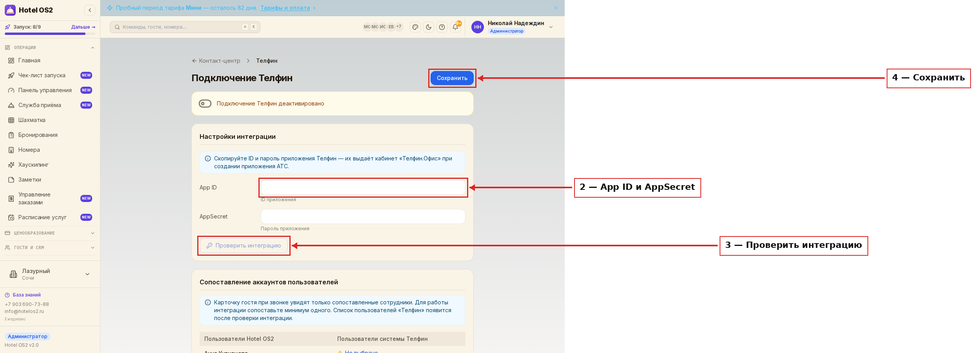This screenshot has height=353, width=980.
Task: Collapse the ОПЕРАЦИИ section
Action: 50,47
